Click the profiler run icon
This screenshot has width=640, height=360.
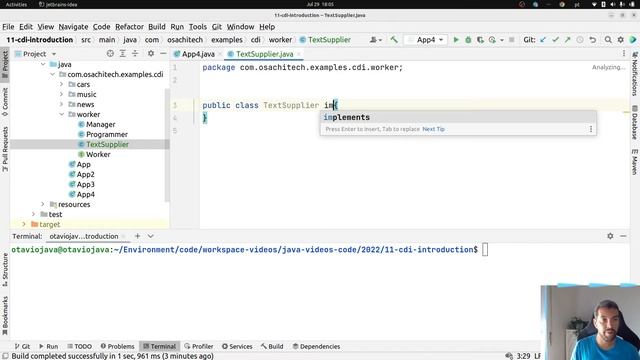point(492,40)
